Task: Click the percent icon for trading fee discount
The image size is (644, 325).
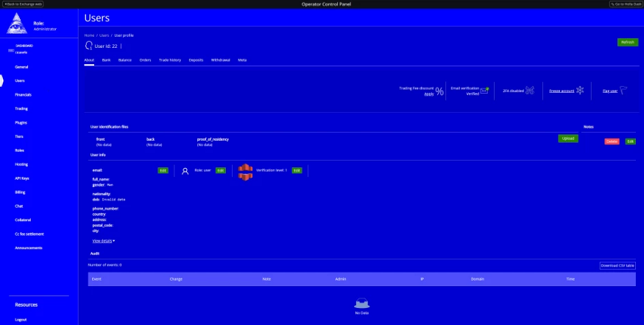Action: (x=439, y=91)
